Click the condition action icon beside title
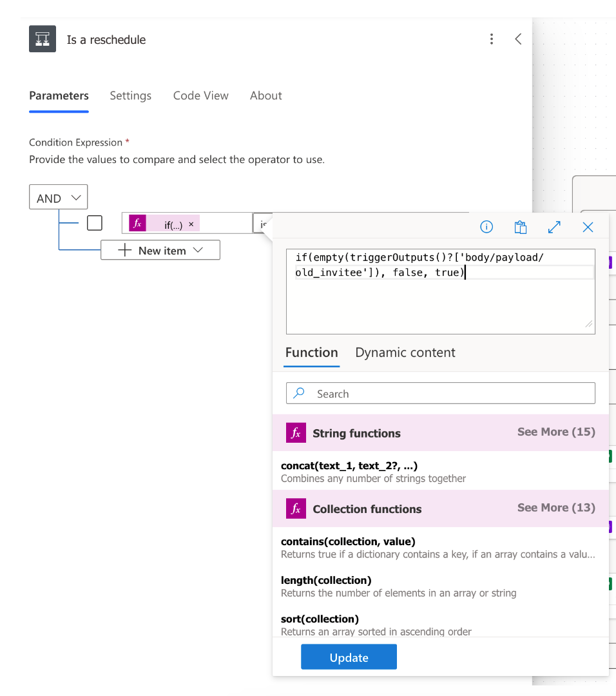Screen dimensions: 616x696 click(x=43, y=39)
